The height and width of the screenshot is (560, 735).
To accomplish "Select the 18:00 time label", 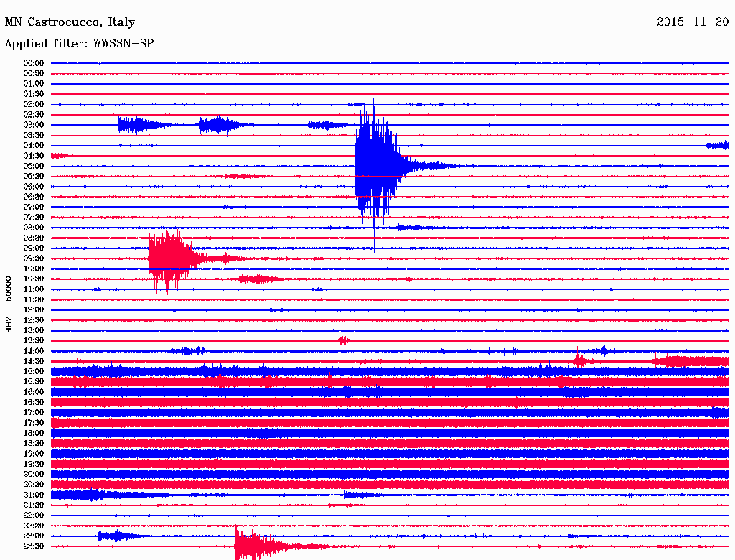I will pyautogui.click(x=34, y=434).
